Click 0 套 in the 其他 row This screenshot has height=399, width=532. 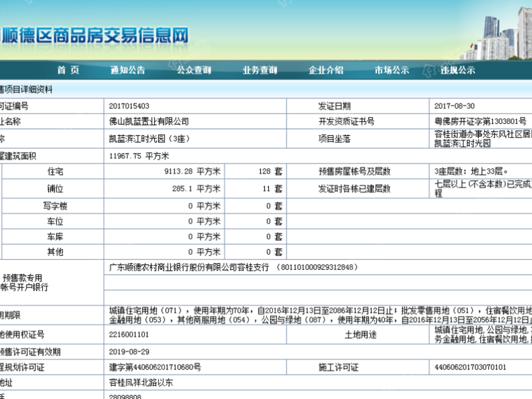pyautogui.click(x=274, y=252)
